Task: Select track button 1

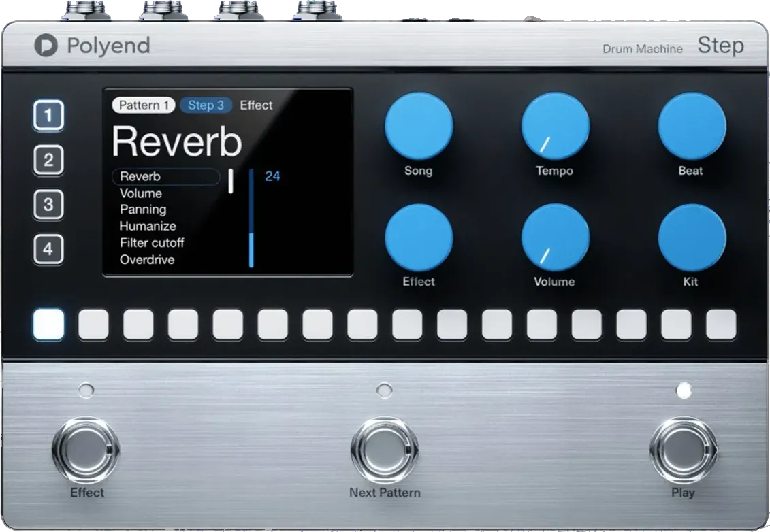Action: [x=48, y=116]
